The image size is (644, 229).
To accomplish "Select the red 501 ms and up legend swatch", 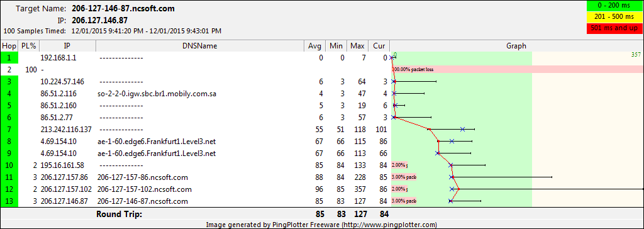I will click(614, 28).
